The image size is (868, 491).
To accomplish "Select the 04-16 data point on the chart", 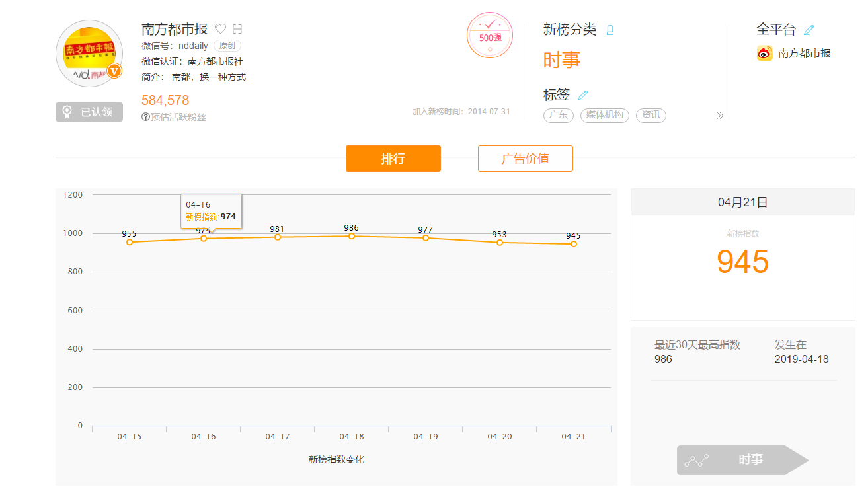I will click(x=204, y=238).
